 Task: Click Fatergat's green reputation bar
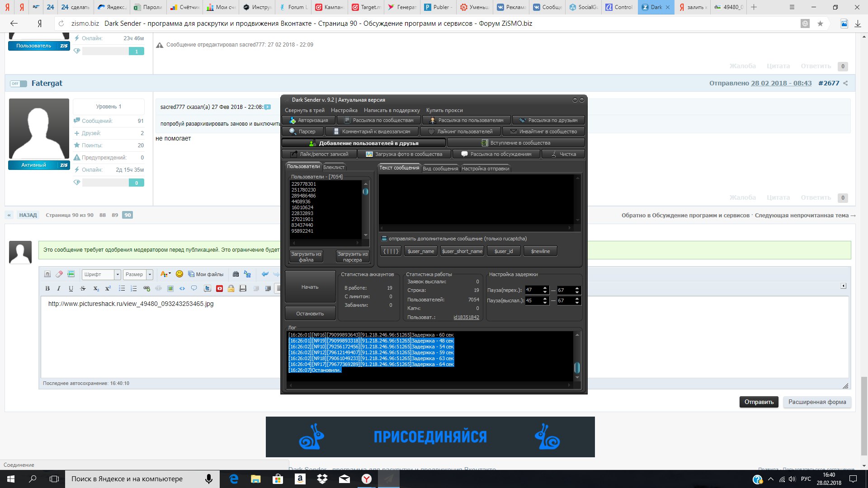pos(137,183)
